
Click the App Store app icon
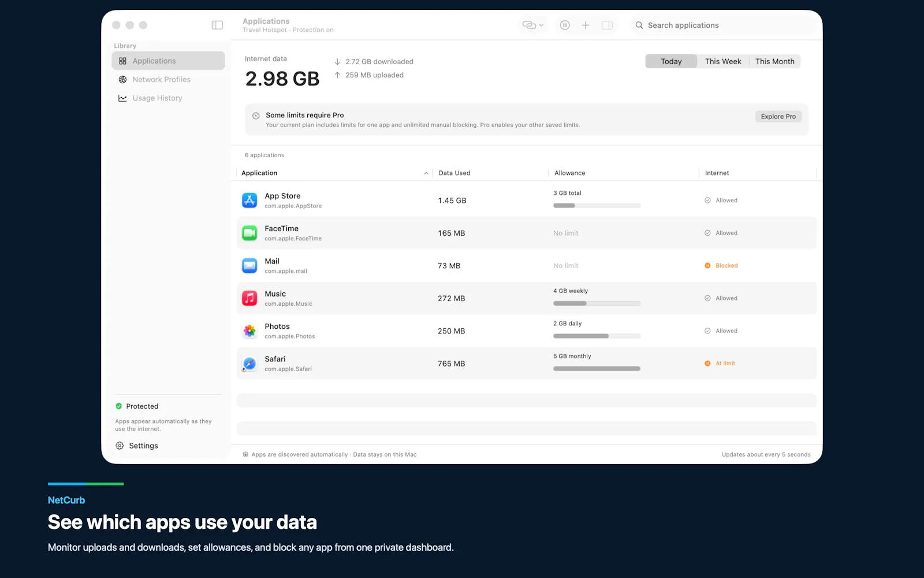point(249,201)
